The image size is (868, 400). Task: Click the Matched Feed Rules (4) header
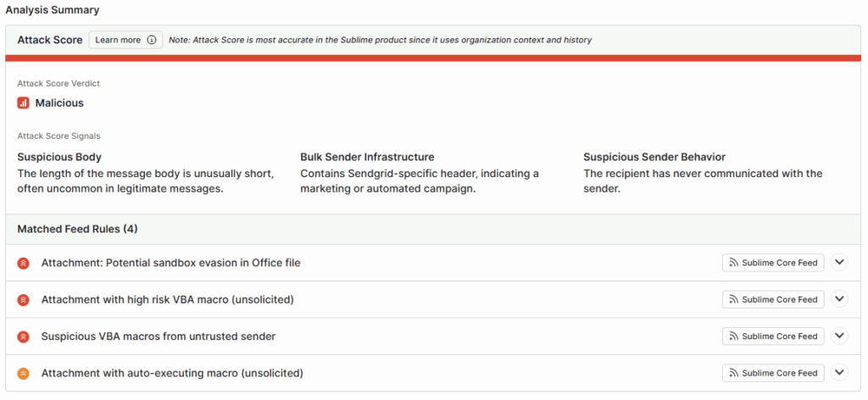tap(77, 229)
